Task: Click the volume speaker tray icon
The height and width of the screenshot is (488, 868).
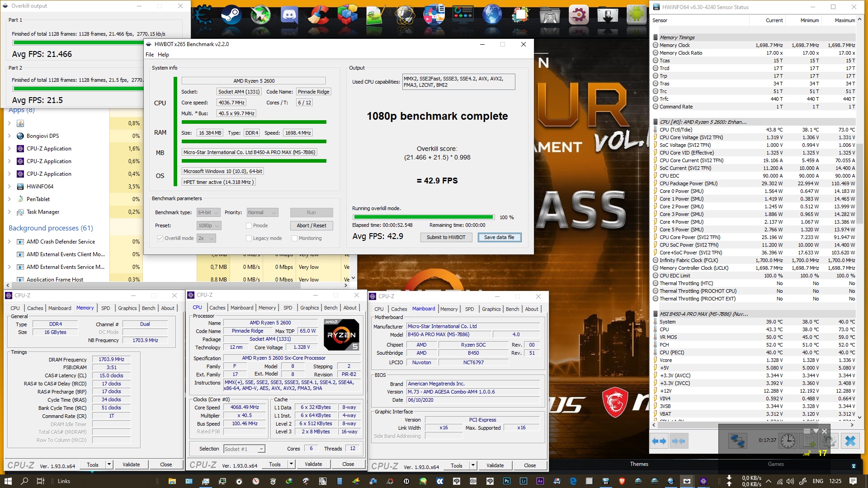Action: pyautogui.click(x=790, y=481)
